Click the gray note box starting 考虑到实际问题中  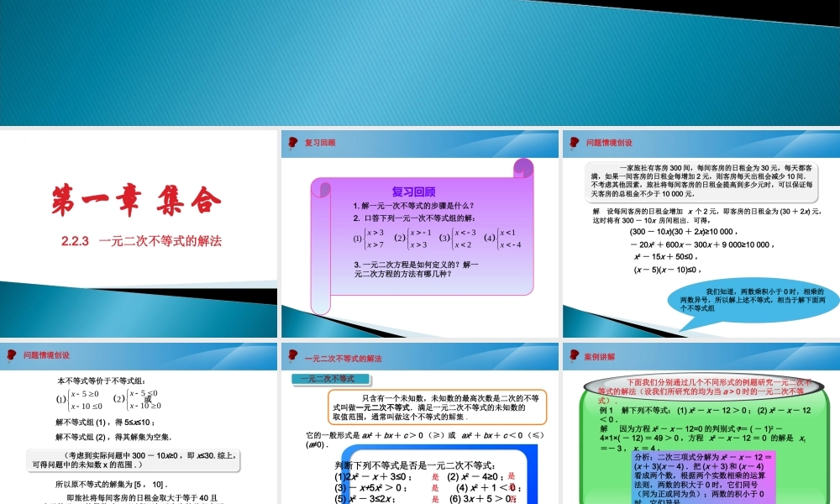pos(133,460)
